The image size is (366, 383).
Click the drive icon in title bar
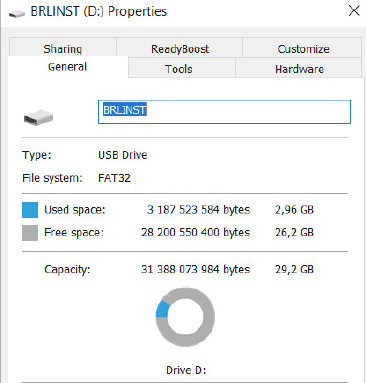[17, 13]
